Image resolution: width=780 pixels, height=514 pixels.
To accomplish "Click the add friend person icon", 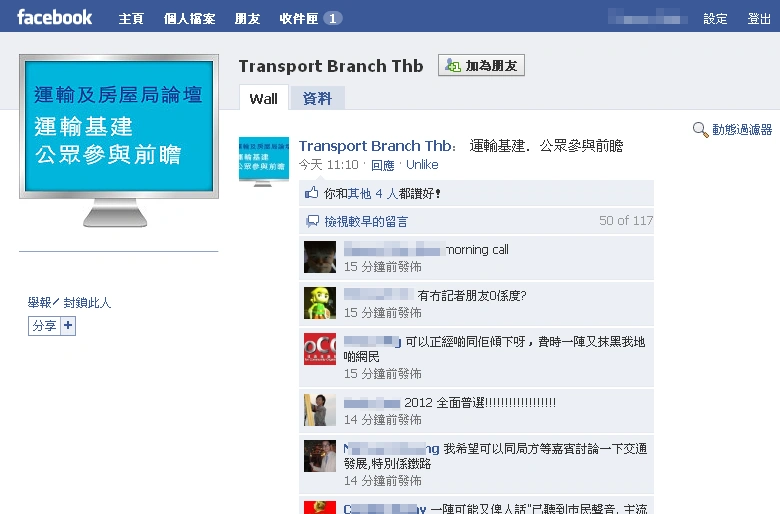I will pyautogui.click(x=453, y=65).
